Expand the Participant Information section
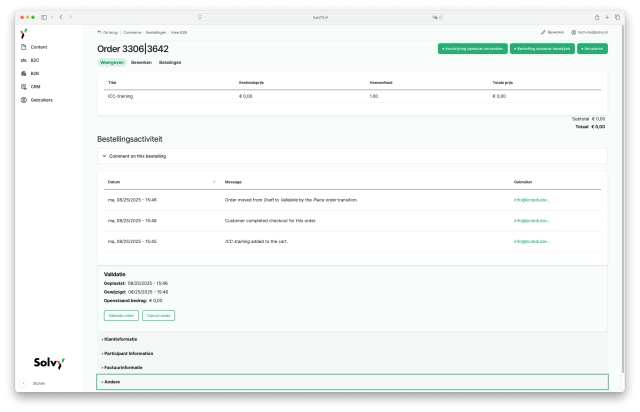The width and height of the screenshot is (640, 412). 128,353
